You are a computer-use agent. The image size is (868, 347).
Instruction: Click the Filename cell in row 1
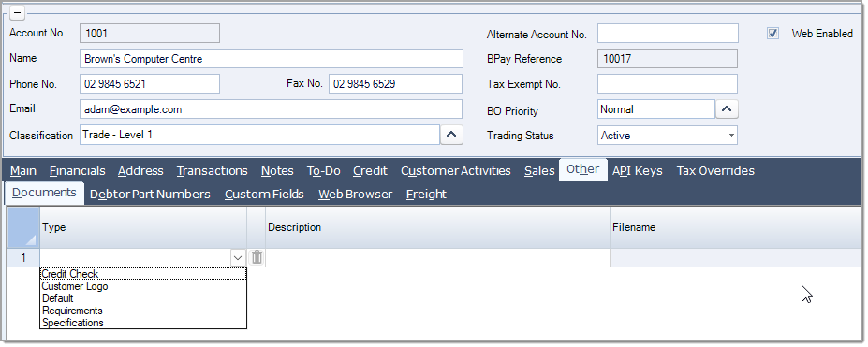(736, 258)
